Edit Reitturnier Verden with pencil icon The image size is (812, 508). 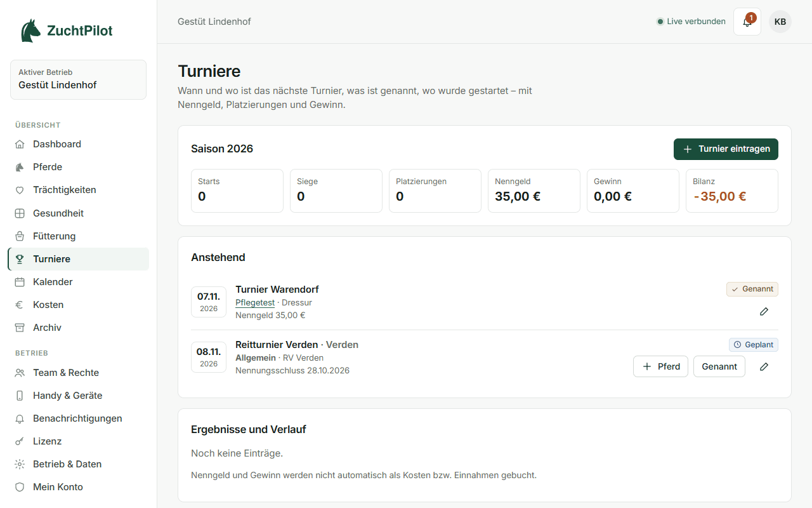[764, 366]
